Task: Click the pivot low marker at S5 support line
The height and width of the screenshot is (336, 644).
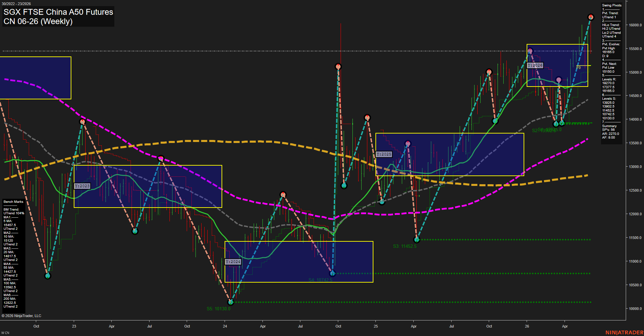Action: click(231, 302)
